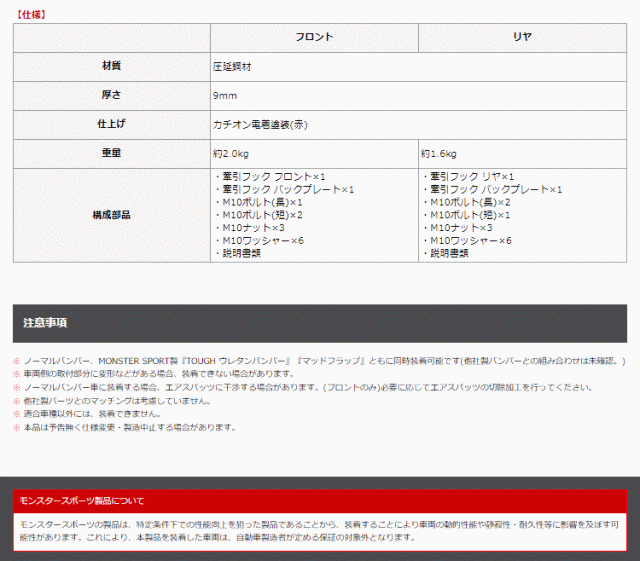Select the フロント column header
Viewport: 640px width, 561px height.
coord(314,37)
